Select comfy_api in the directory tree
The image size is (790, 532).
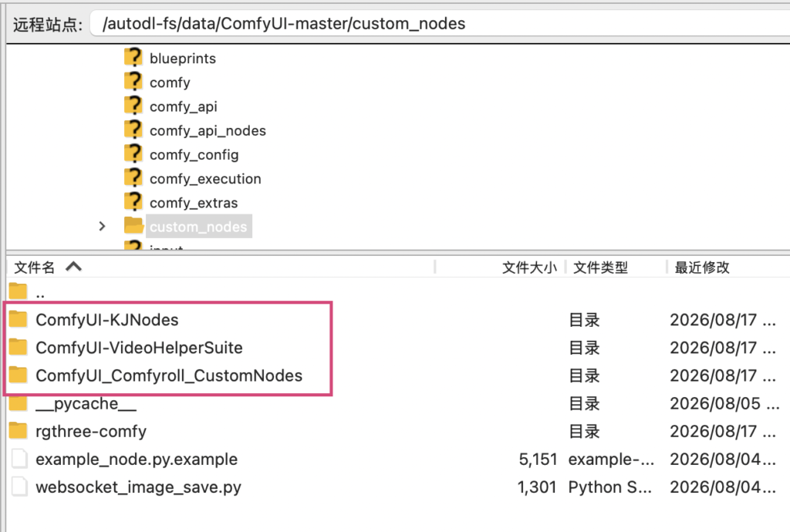pos(184,106)
